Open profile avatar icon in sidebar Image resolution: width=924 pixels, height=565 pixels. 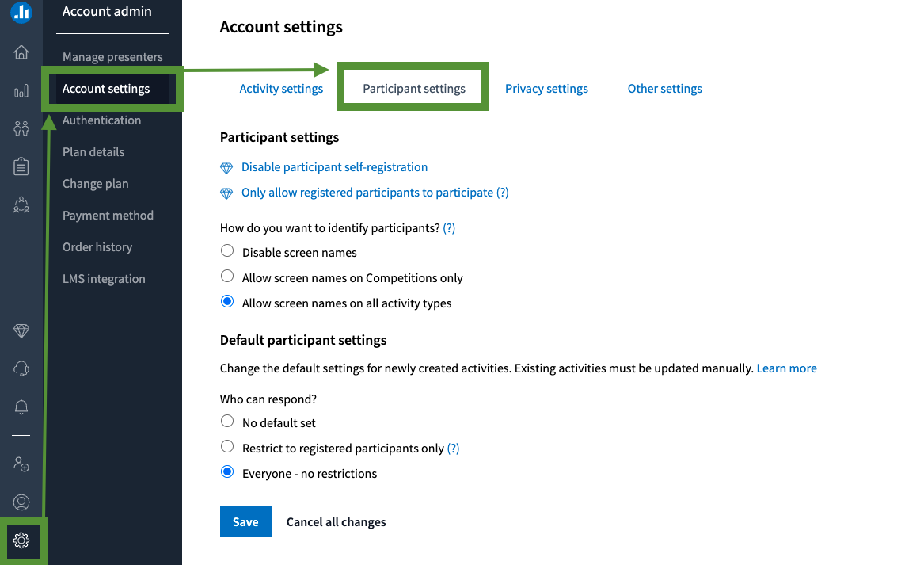click(x=21, y=502)
